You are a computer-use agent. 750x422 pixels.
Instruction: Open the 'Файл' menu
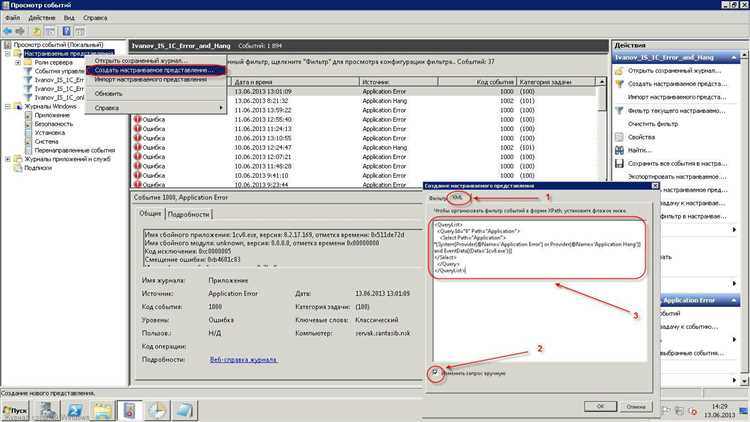coord(12,18)
